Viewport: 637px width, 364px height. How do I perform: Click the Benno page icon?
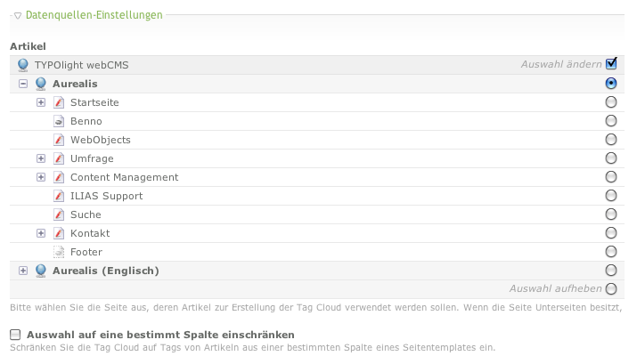(x=59, y=121)
